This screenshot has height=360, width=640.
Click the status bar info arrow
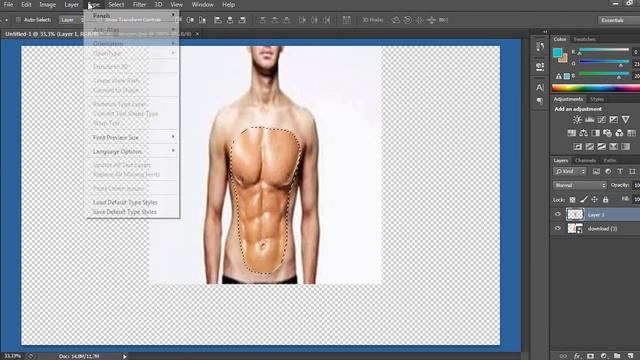pyautogui.click(x=124, y=356)
